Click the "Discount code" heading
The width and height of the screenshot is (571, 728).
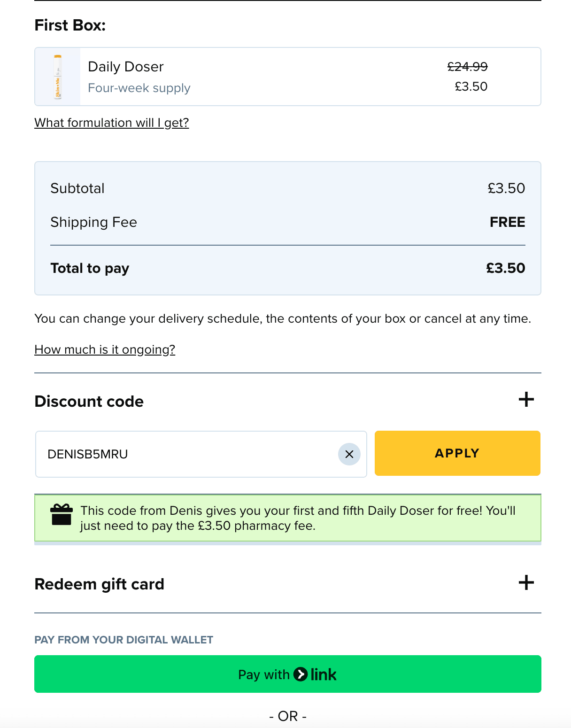pos(89,402)
